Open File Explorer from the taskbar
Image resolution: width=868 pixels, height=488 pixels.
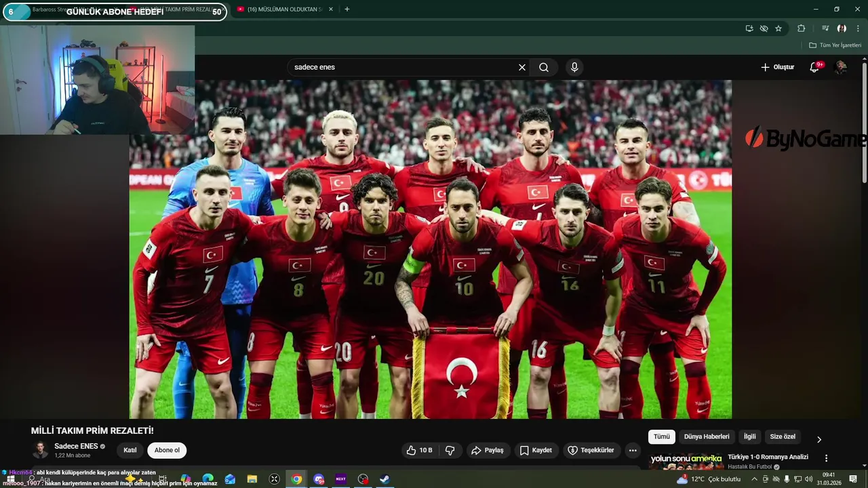tap(252, 479)
